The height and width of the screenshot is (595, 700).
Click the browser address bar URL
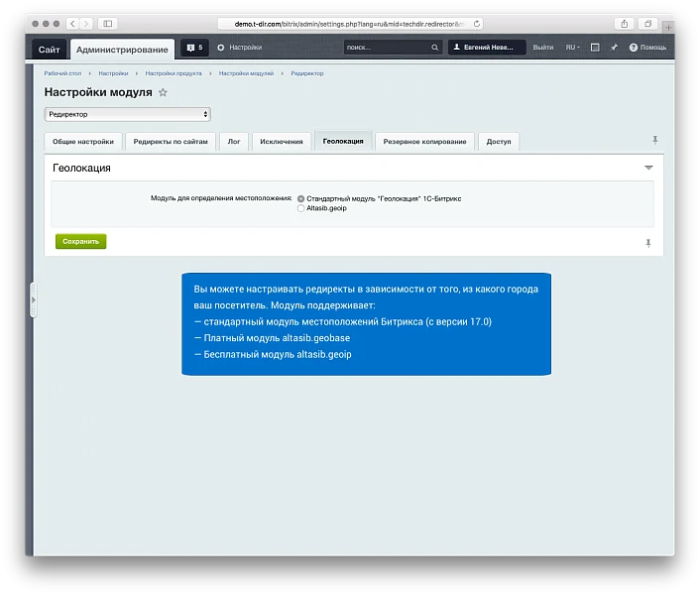pyautogui.click(x=349, y=24)
